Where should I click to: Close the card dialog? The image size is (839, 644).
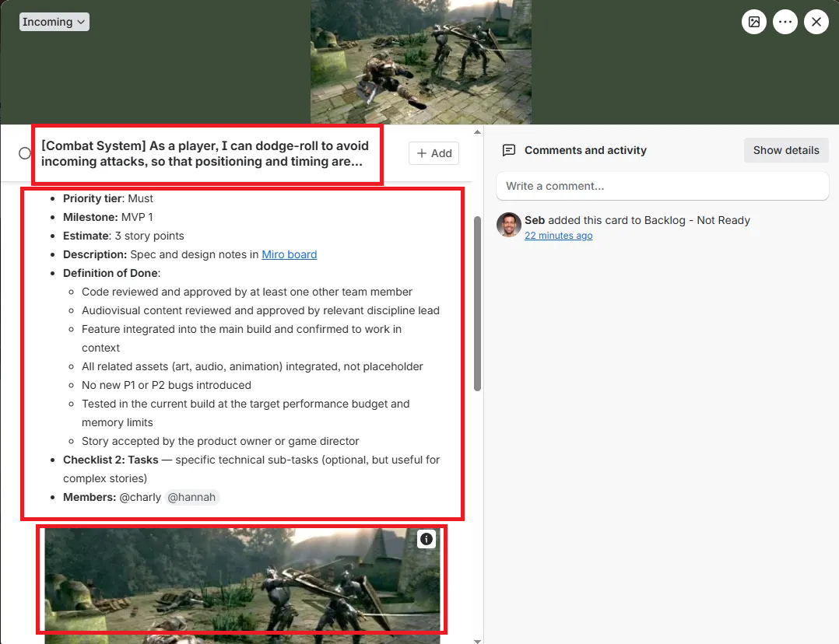(x=816, y=22)
